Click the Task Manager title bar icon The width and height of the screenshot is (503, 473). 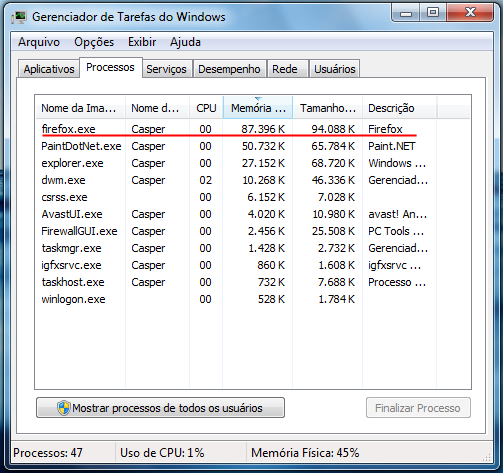(x=19, y=17)
